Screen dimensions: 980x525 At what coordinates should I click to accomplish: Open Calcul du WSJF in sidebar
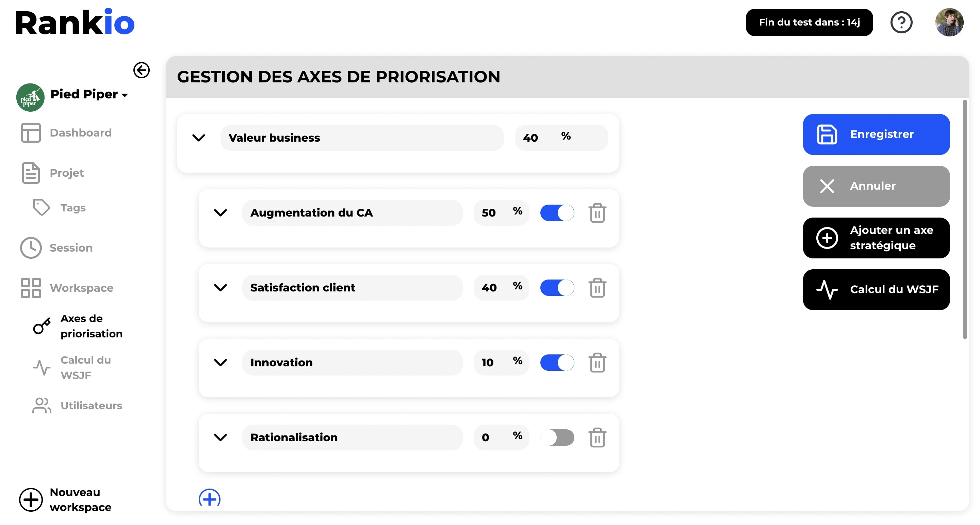pyautogui.click(x=85, y=367)
